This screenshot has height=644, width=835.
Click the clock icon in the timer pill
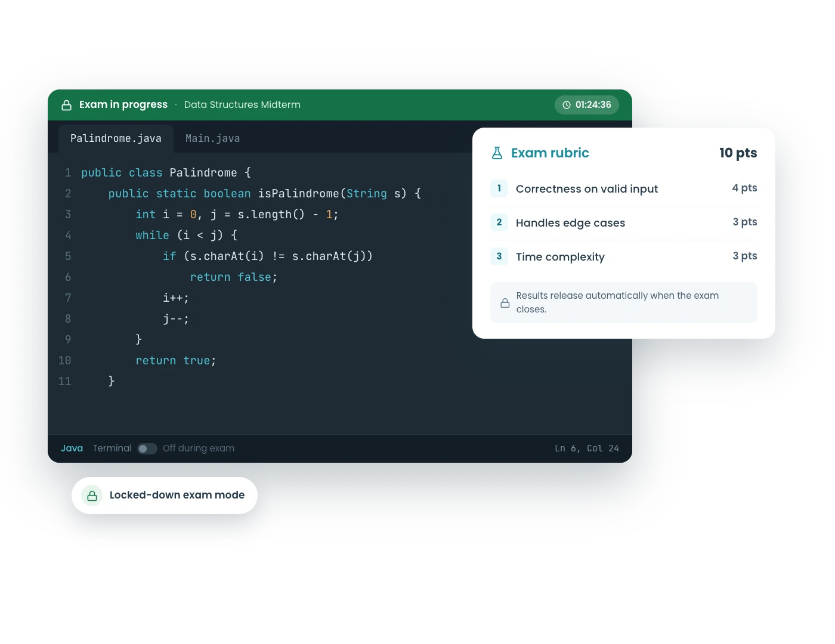567,105
